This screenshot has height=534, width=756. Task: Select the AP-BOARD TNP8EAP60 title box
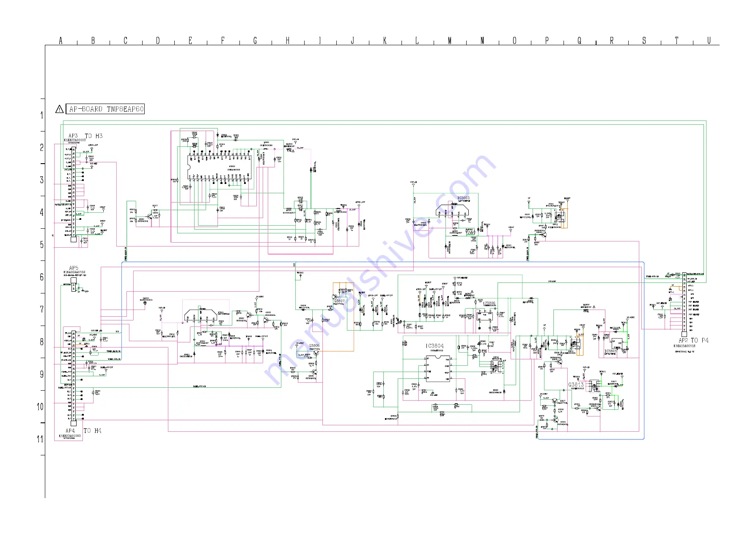(105, 109)
